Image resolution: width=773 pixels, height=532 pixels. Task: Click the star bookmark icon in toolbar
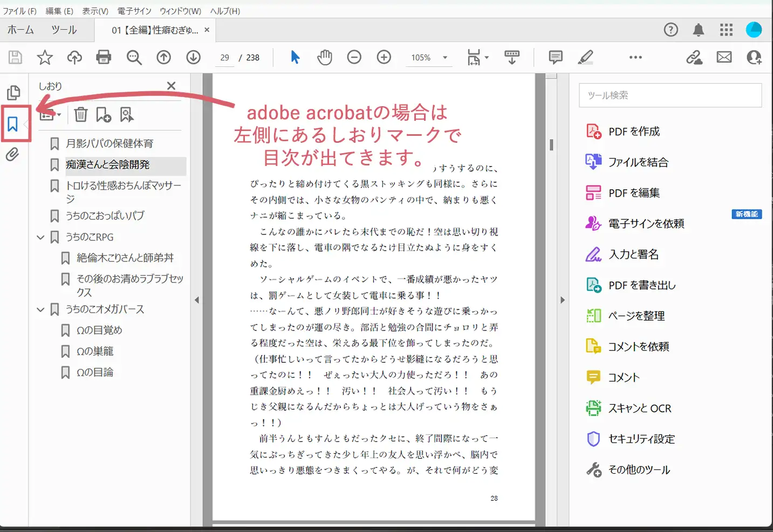pos(45,57)
